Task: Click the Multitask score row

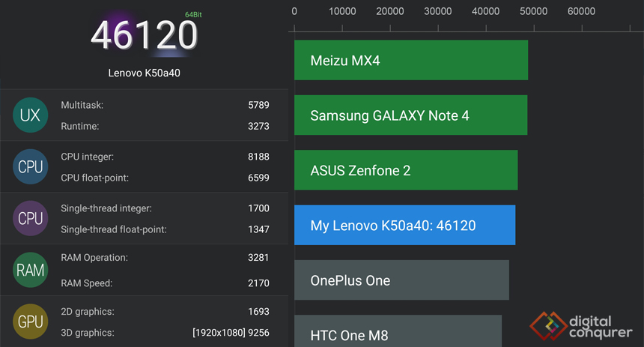Action: click(165, 105)
